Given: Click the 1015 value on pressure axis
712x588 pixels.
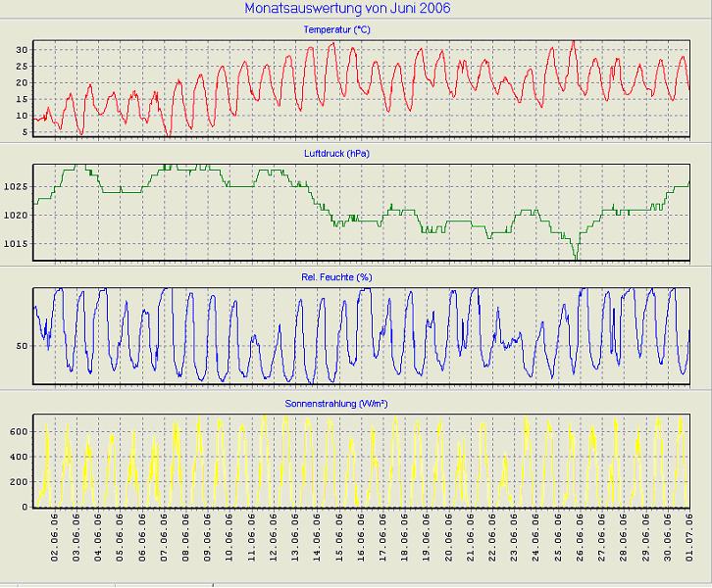Looking at the screenshot, I should (x=16, y=244).
